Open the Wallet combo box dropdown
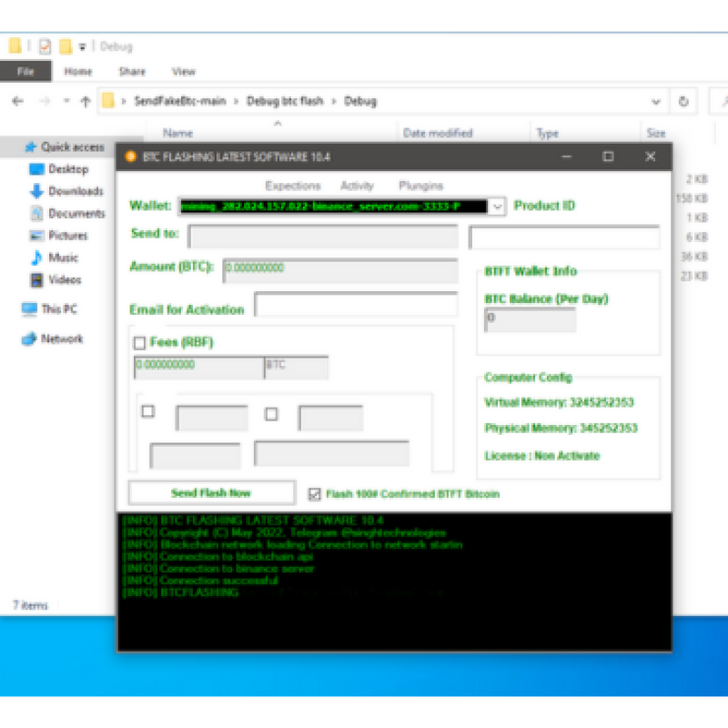Image resolution: width=728 pixels, height=728 pixels. pos(497,207)
